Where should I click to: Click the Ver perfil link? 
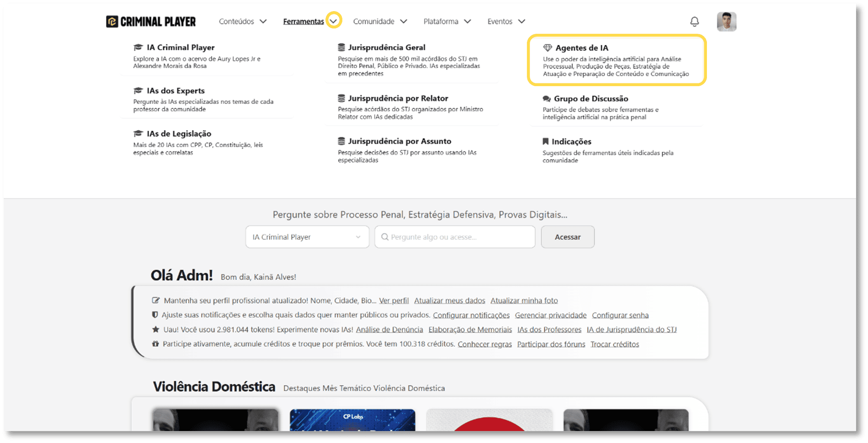[x=393, y=300]
